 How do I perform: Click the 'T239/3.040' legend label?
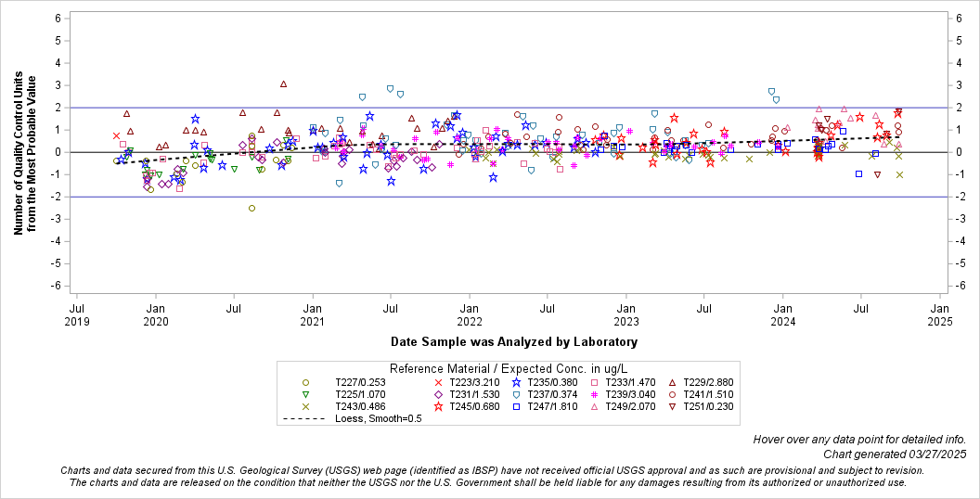[631, 395]
